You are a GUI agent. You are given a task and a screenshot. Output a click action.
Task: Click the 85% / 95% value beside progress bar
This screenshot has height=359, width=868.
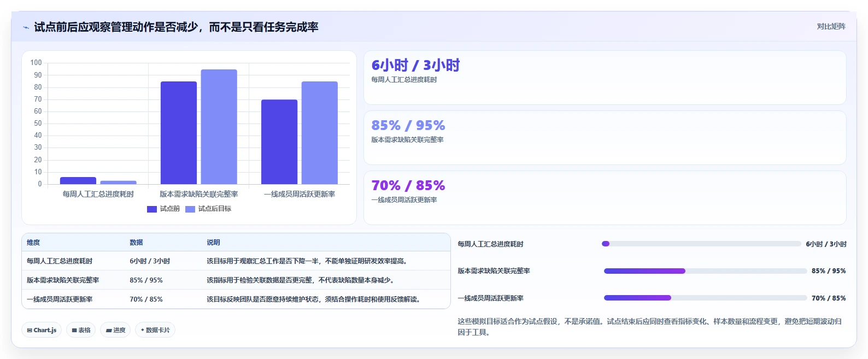829,271
